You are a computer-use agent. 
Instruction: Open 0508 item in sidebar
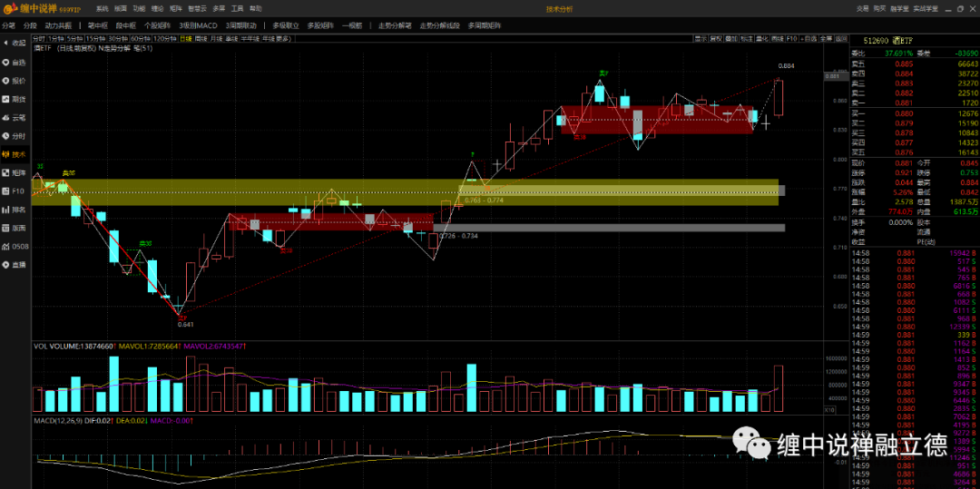click(15, 246)
